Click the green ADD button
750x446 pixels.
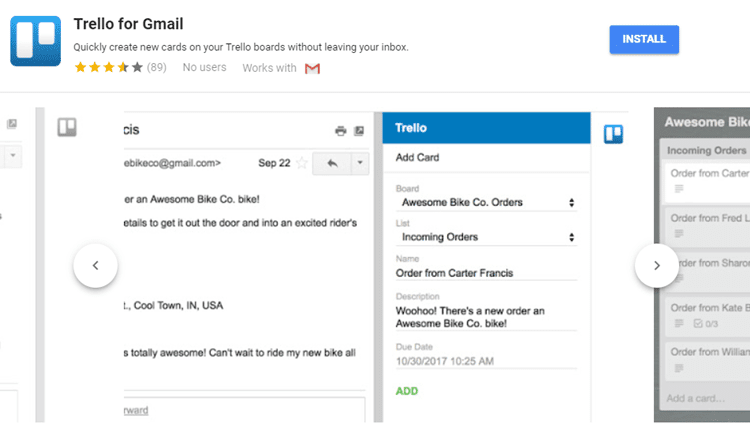[407, 391]
